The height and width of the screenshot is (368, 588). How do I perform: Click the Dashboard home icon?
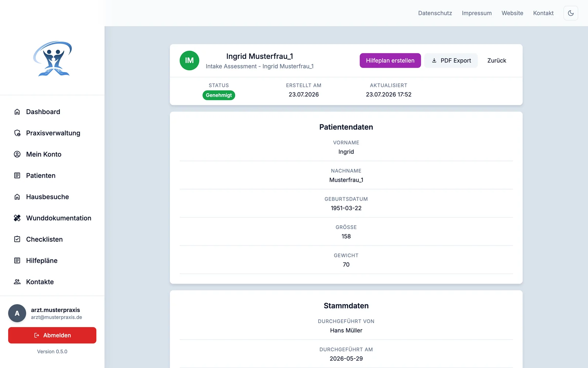(x=17, y=112)
